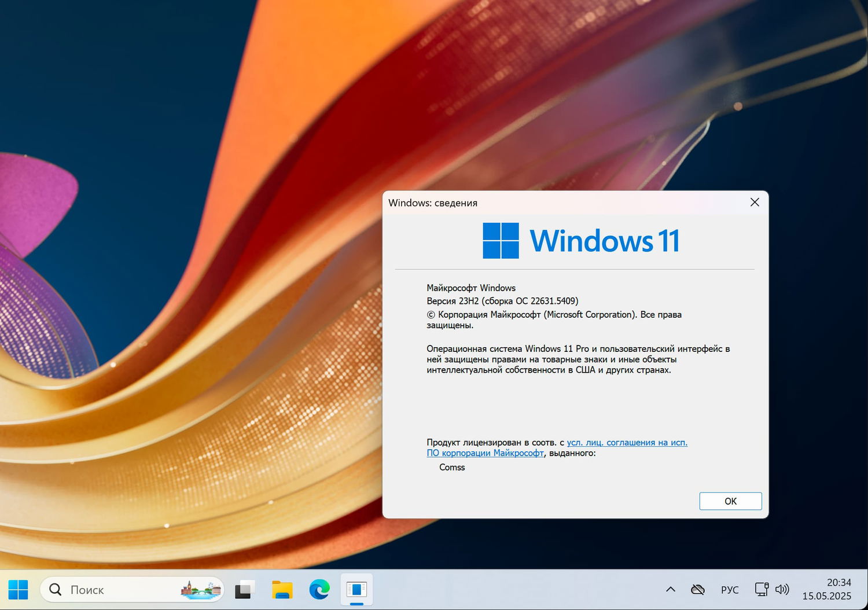Screen dimensions: 868x610
Task: Click the search highlight picture in Поиск box
Action: [201, 590]
